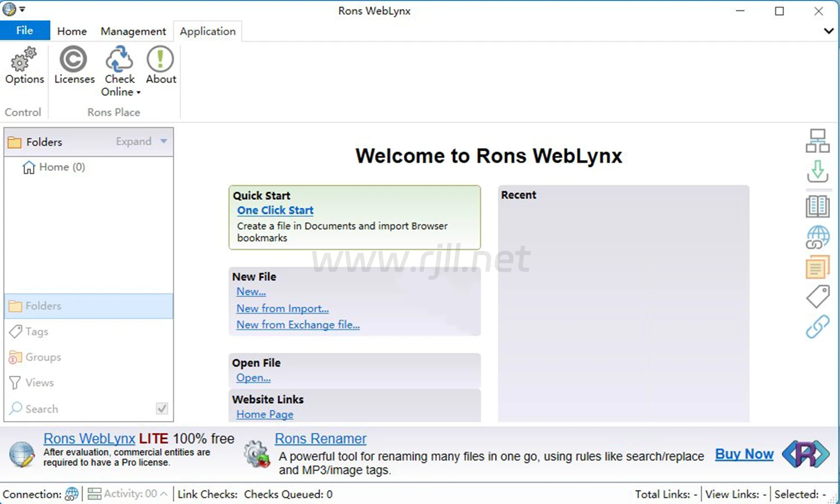This screenshot has width=840, height=504.
Task: Open the About exclamation icon
Action: point(161,60)
